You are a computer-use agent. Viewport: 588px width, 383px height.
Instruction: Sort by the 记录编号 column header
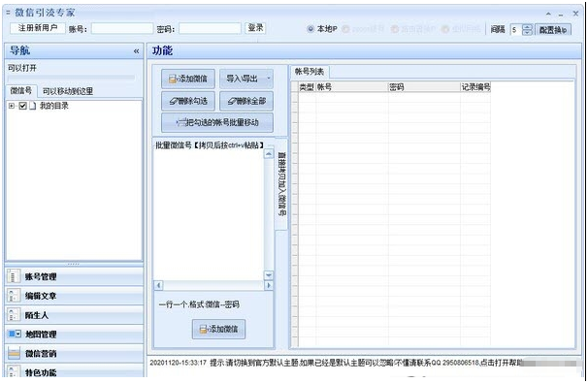point(475,87)
